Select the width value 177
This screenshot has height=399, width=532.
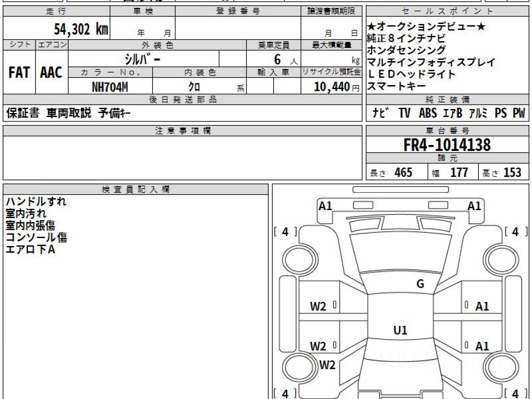[x=459, y=172]
